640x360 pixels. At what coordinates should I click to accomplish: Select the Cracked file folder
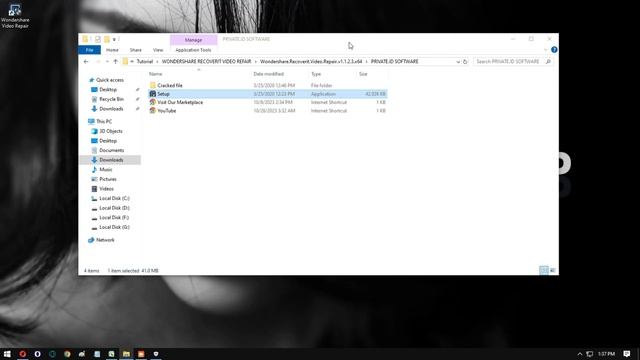(x=170, y=85)
